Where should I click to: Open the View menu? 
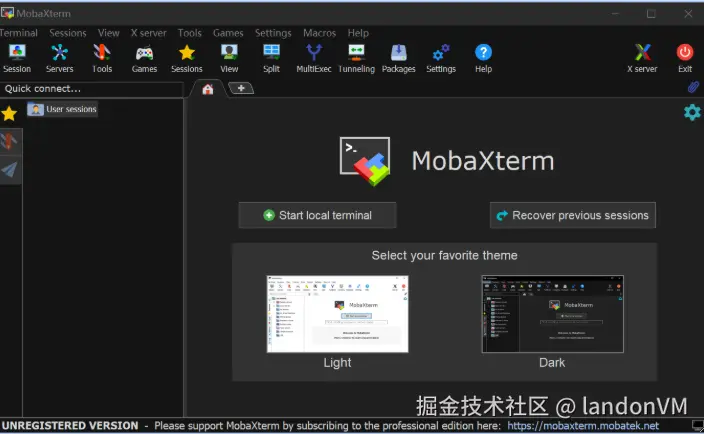click(109, 33)
